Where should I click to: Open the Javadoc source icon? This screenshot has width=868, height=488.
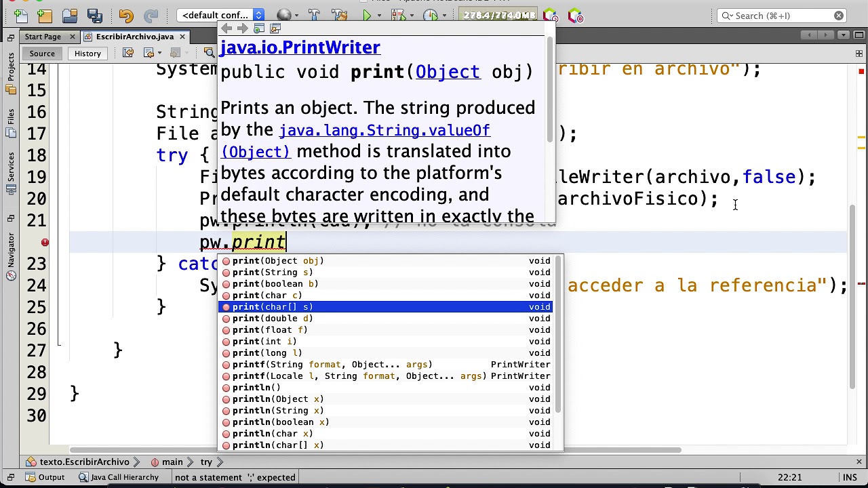pos(275,28)
